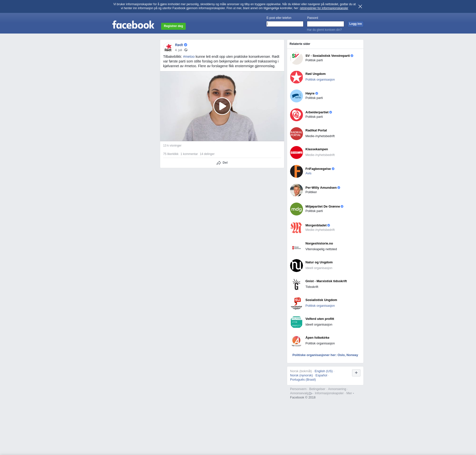Open the Rødt page name link
Viewport: 476px width, 455px height.
pos(179,45)
